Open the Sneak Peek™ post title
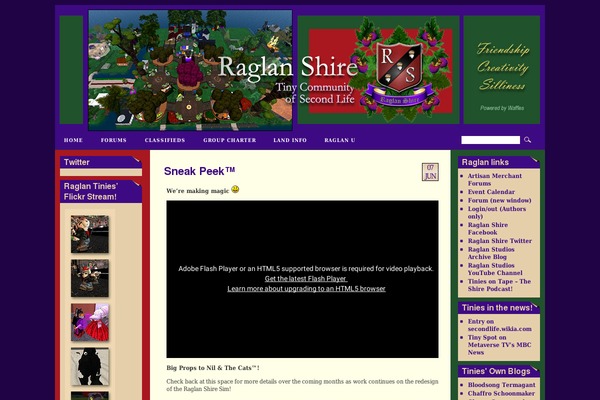This screenshot has height=400, width=600. (199, 171)
